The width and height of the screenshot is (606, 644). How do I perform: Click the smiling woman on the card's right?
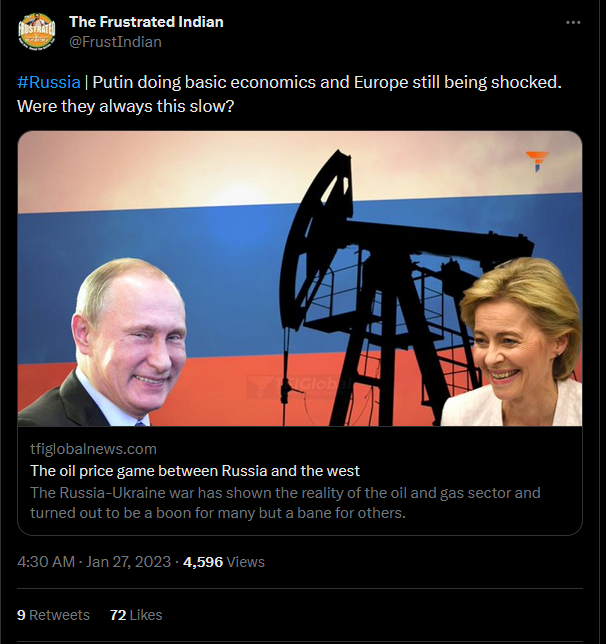pyautogui.click(x=514, y=342)
